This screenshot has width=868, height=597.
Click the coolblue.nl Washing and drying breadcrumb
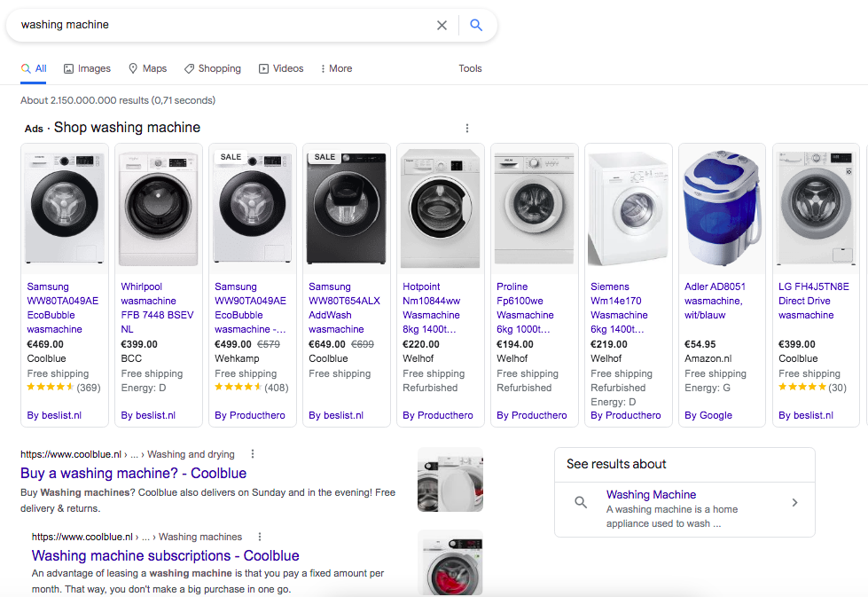pos(128,454)
